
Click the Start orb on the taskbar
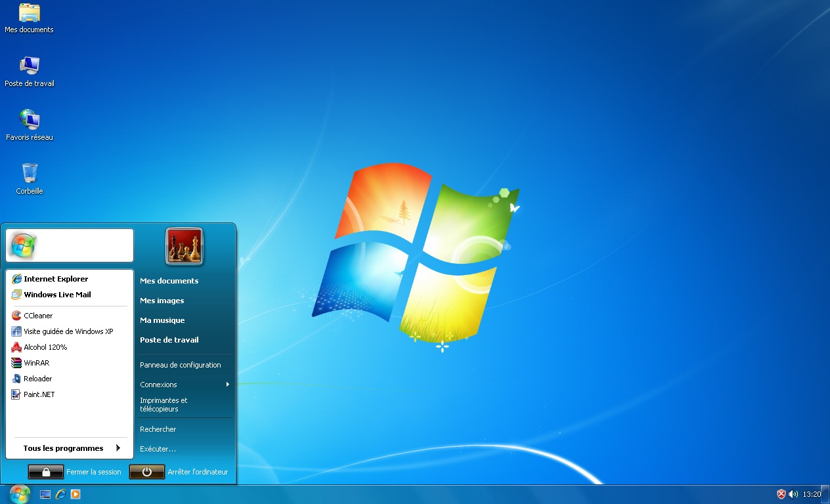click(x=20, y=494)
